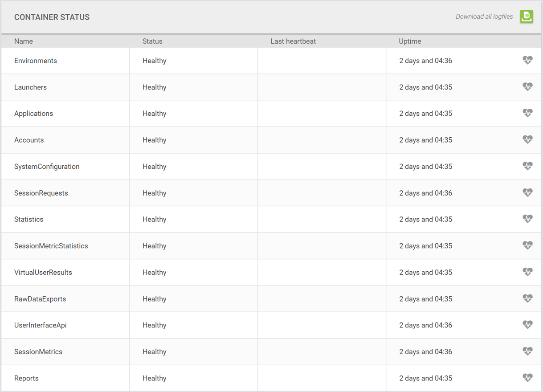Viewport: 543px width, 392px height.
Task: Click the Last heartbeat column header
Action: tap(293, 41)
